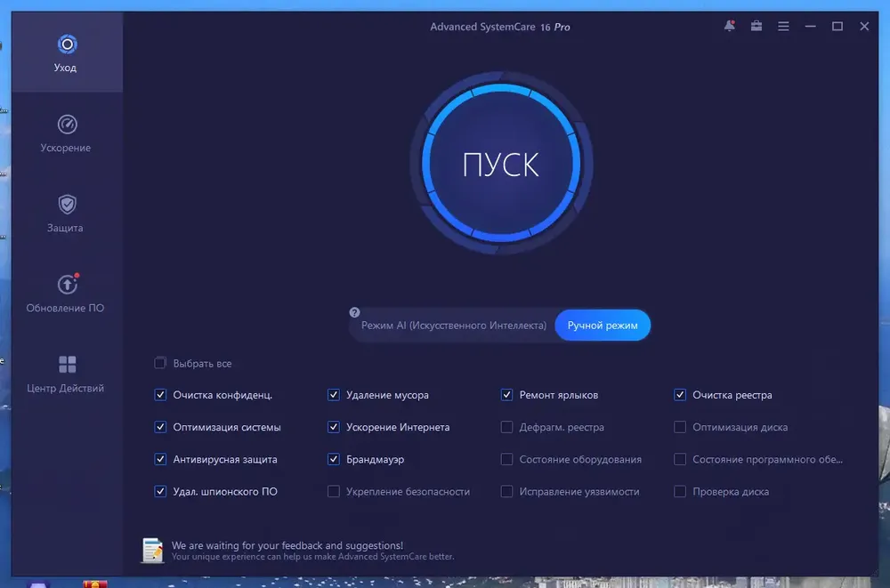Viewport: 890px width, 588px height.
Task: Open the Центр Действий grid icon
Action: 67,365
